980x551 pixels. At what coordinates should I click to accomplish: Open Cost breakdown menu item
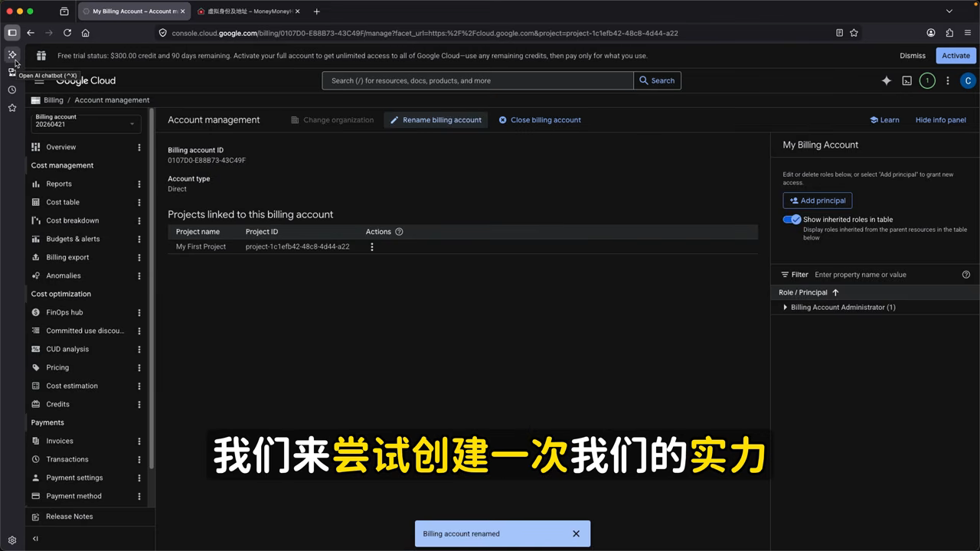tap(73, 220)
